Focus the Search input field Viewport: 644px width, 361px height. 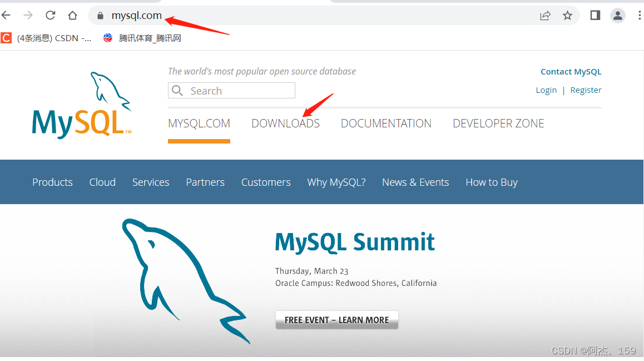click(x=232, y=90)
